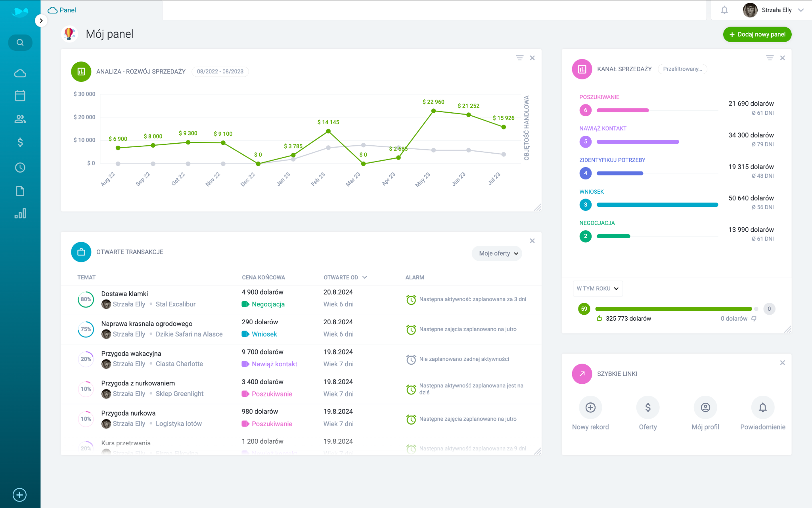Viewport: 812px width, 508px height.
Task: Click the May 23 data point on chart
Action: click(x=433, y=111)
